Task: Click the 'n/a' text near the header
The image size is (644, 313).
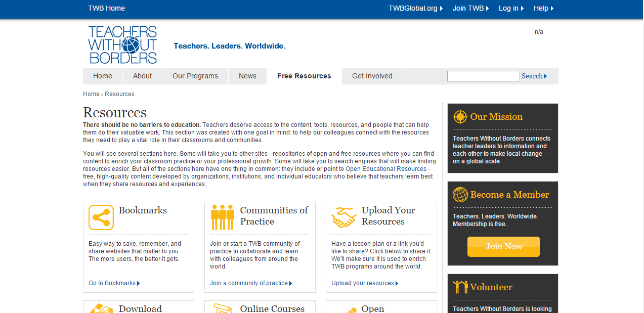Action: (539, 32)
